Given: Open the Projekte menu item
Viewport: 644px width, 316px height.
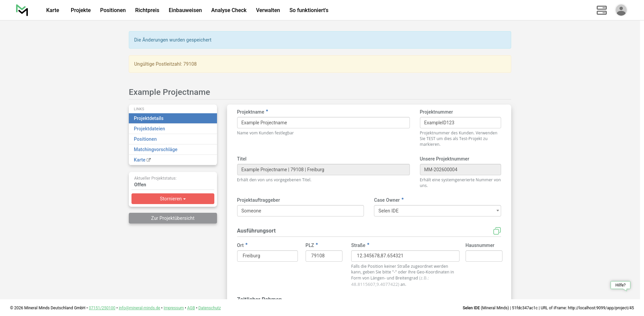Looking at the screenshot, I should pos(80,10).
